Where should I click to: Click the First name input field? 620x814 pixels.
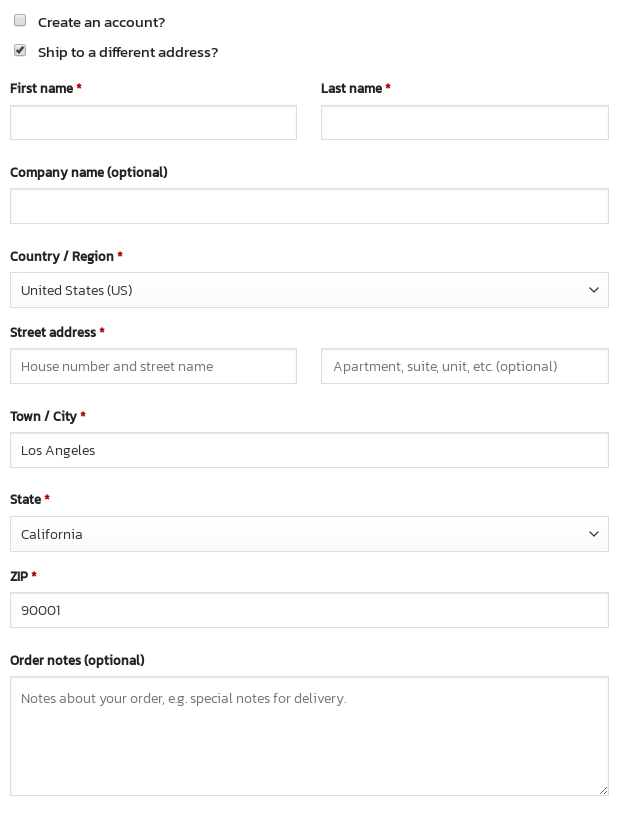[x=153, y=123]
